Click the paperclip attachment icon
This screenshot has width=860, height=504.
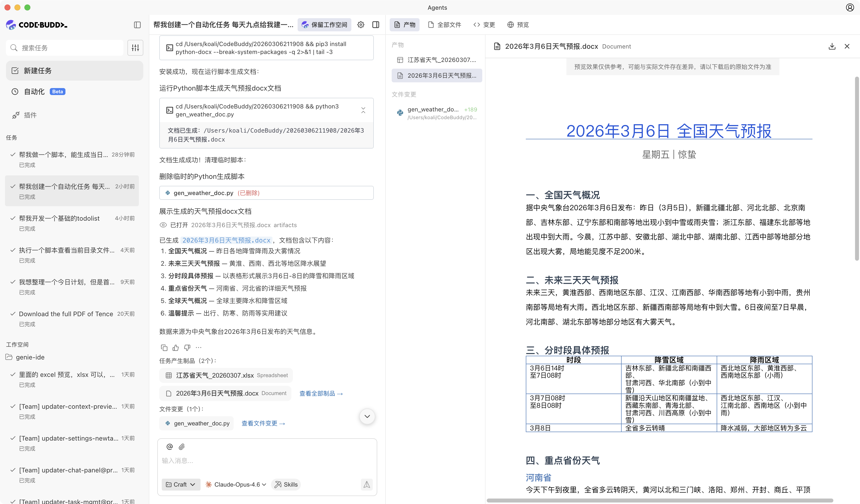click(182, 447)
